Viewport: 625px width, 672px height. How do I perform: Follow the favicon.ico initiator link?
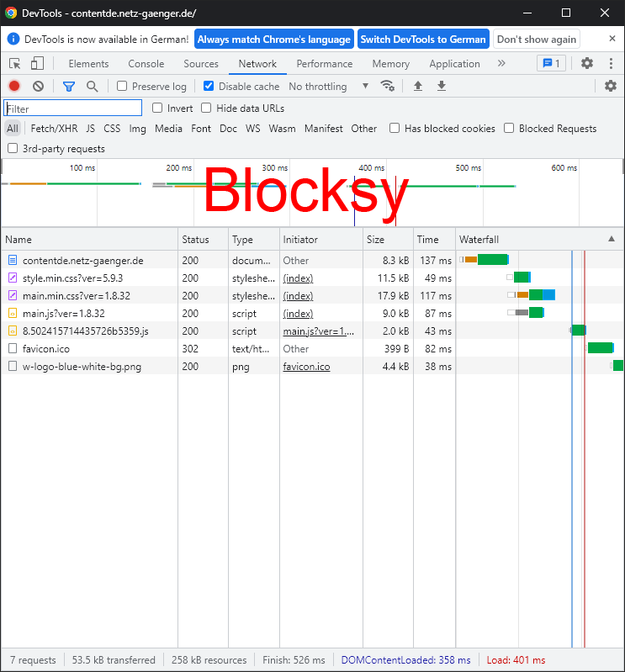[306, 367]
